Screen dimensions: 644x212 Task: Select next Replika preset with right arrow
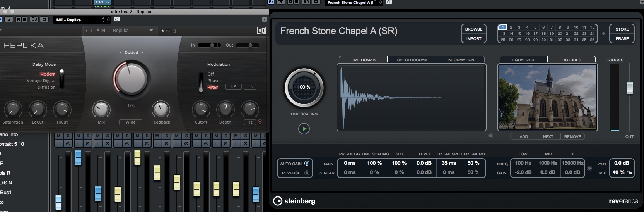coord(92,31)
